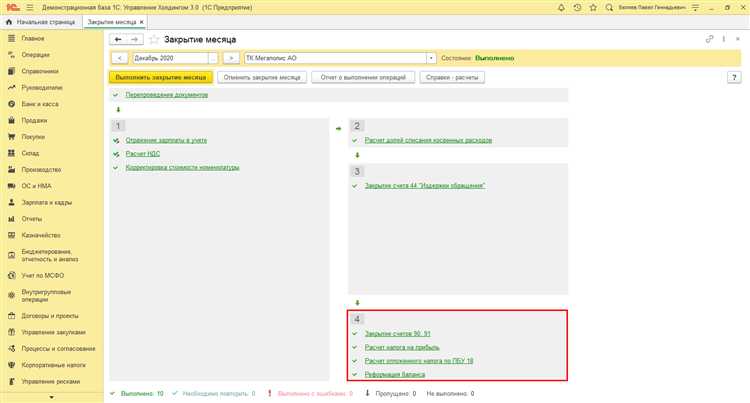The image size is (750, 403).
Task: Click the ТК Мегаполис АО organization field
Action: (x=335, y=58)
